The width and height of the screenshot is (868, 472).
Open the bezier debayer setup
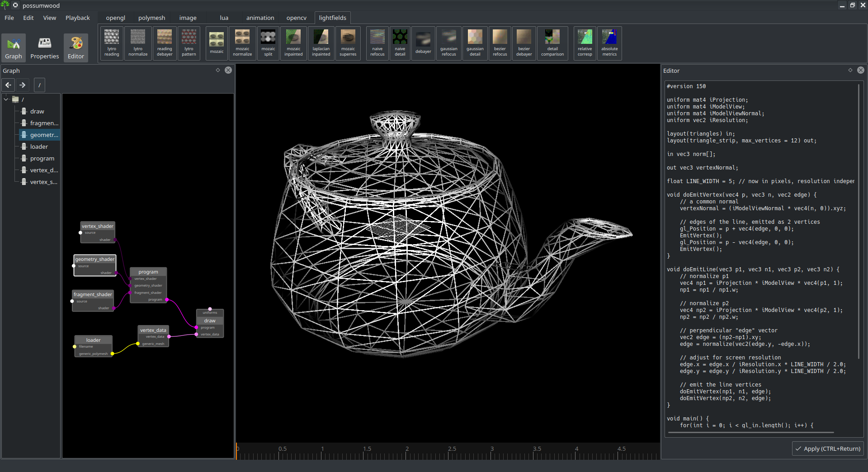click(524, 43)
